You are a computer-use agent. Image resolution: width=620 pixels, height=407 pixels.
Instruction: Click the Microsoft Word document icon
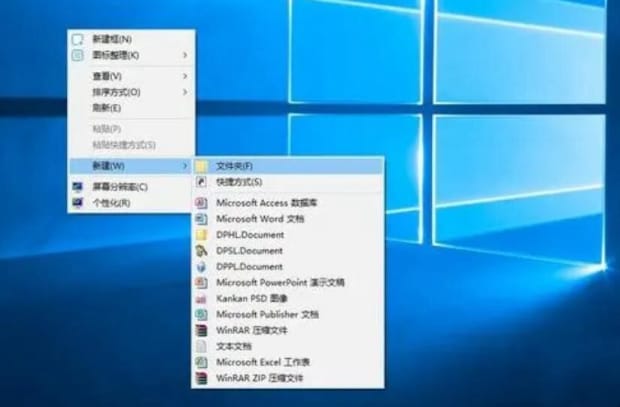click(201, 218)
